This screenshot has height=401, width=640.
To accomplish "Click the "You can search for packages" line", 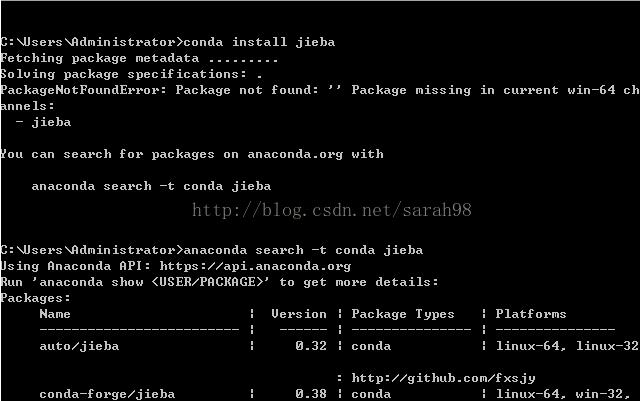I will [x=192, y=154].
